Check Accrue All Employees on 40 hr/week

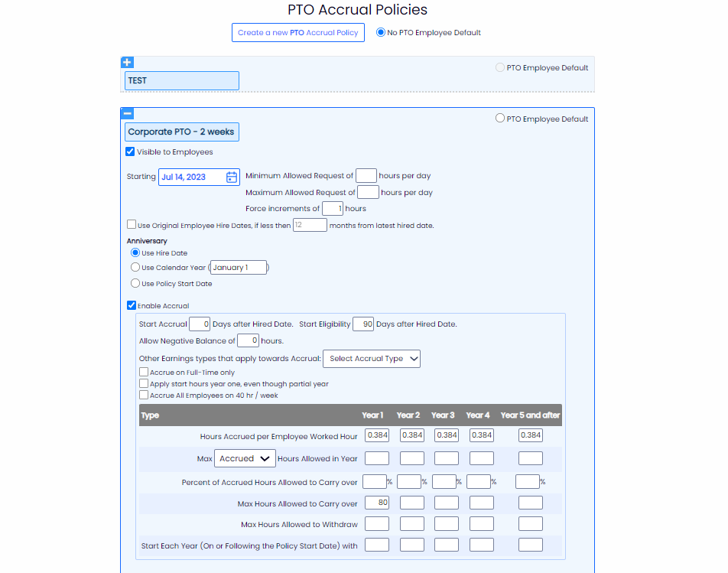click(x=144, y=396)
